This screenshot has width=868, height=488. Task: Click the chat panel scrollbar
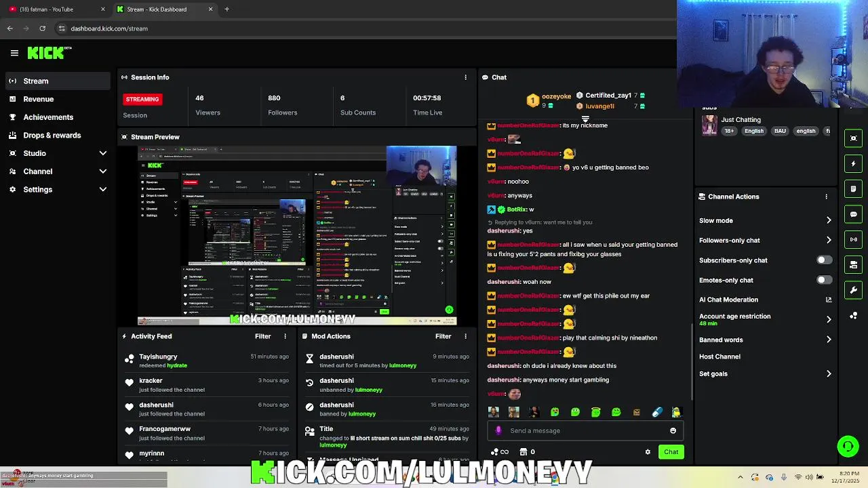click(692, 363)
